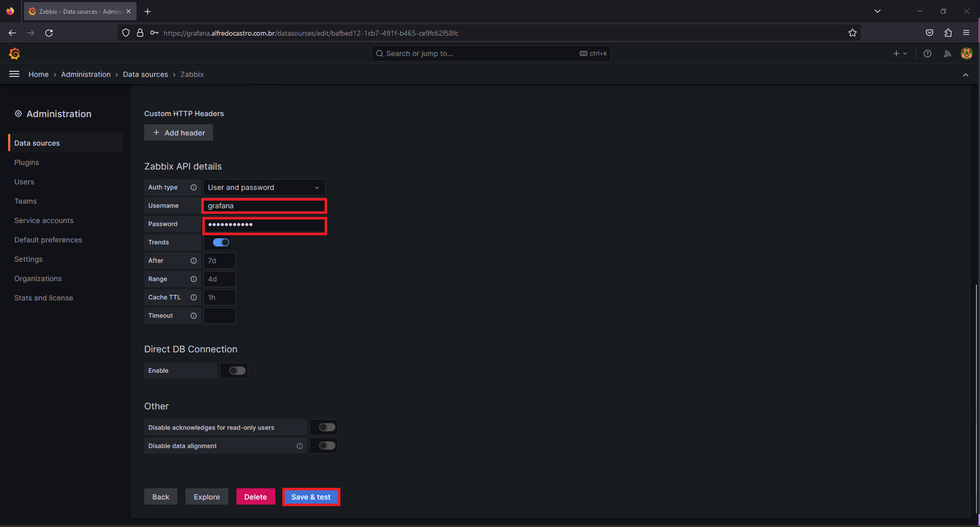Open Firefox application menu
This screenshot has width=980, height=527.
coord(966,33)
